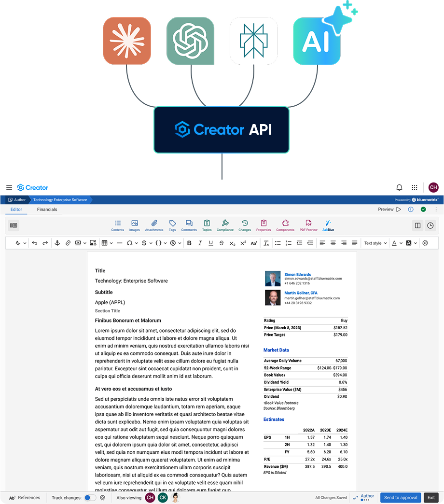This screenshot has height=504, width=444.
Task: Toggle numbered list
Action: pyautogui.click(x=289, y=243)
